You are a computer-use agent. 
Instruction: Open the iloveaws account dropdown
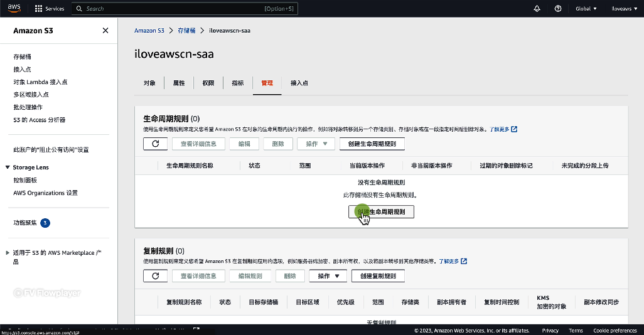(624, 9)
